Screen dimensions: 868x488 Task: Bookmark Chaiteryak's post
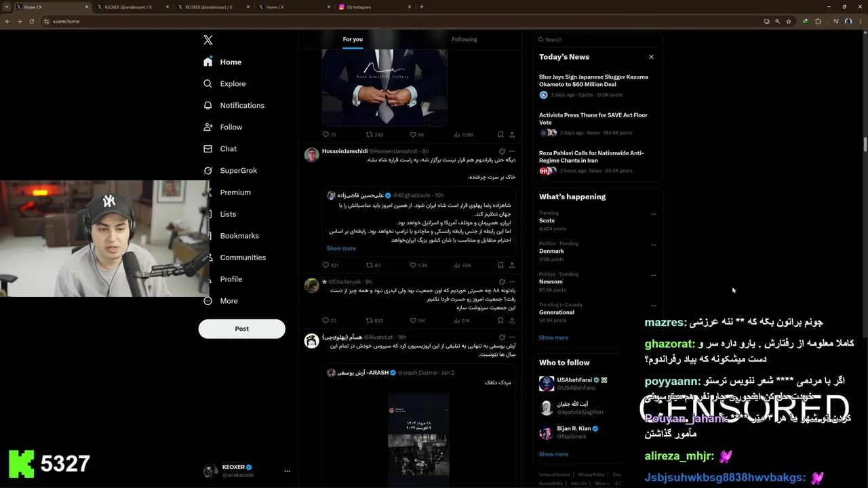tap(500, 321)
